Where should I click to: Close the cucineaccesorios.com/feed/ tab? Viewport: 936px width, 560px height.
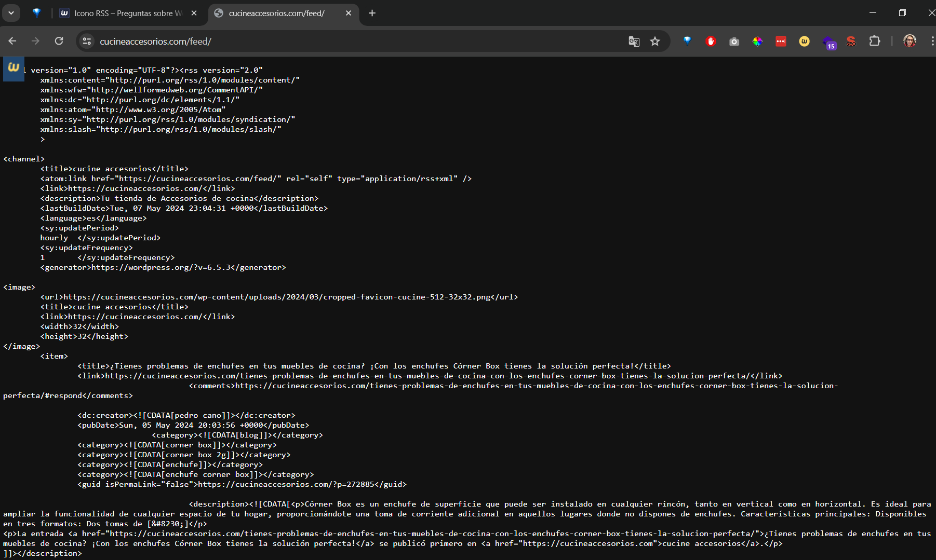(x=349, y=13)
